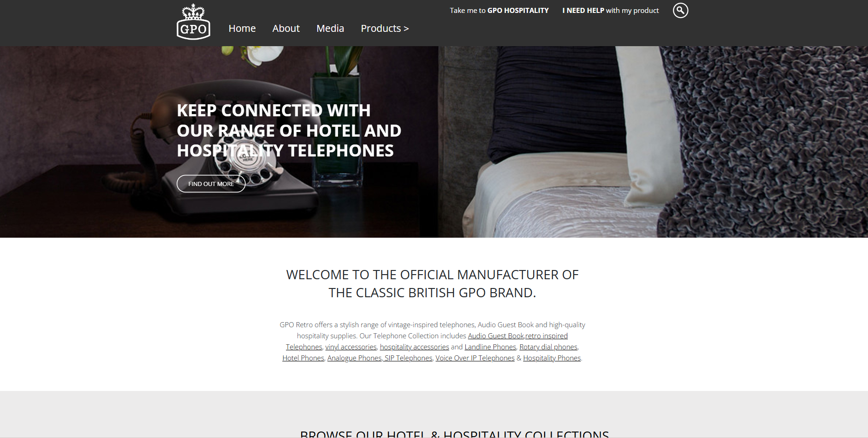Visit the Hospitality Phones link
Viewport: 868px width, 438px height.
[552, 358]
